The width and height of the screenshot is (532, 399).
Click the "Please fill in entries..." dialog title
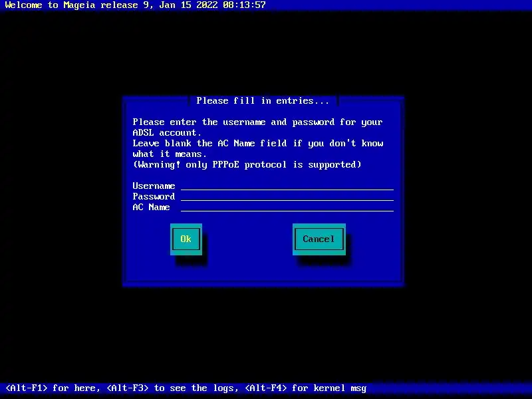click(x=263, y=101)
